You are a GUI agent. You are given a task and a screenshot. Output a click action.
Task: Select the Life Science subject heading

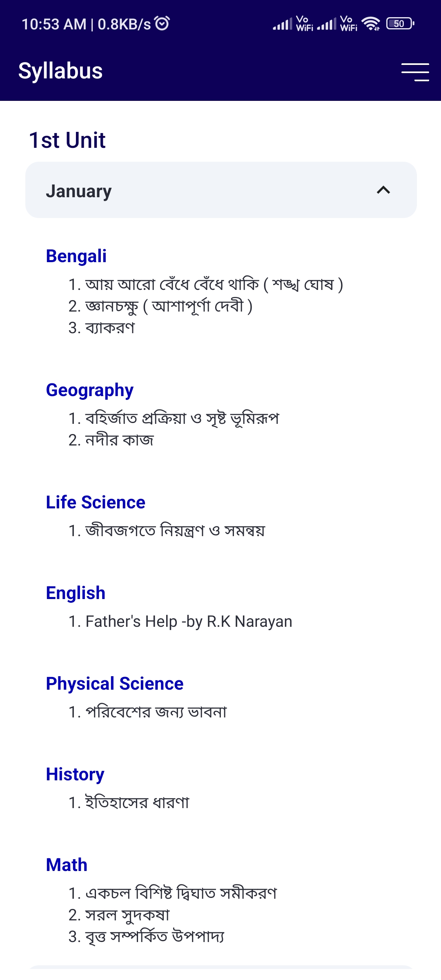coord(96,502)
